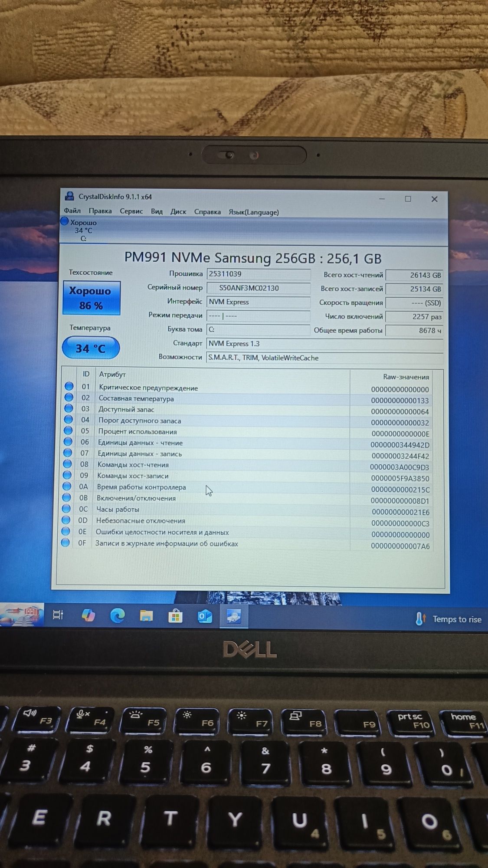
Task: Click the Атрибут column header
Action: (112, 374)
